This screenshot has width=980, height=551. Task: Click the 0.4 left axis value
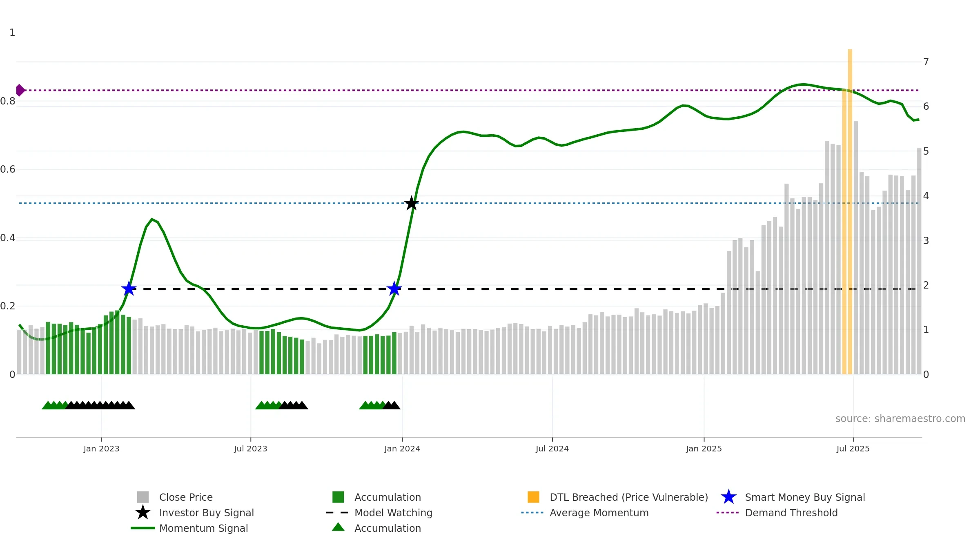tap(8, 238)
